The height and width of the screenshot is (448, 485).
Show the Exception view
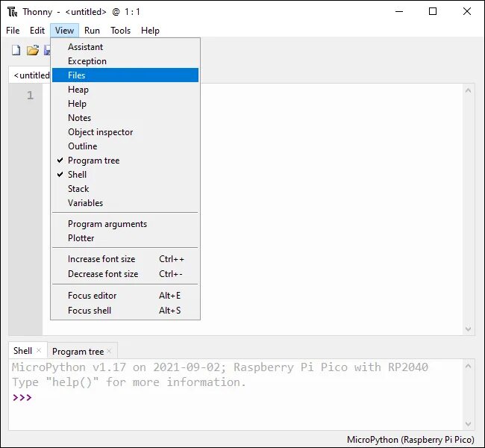(125, 61)
